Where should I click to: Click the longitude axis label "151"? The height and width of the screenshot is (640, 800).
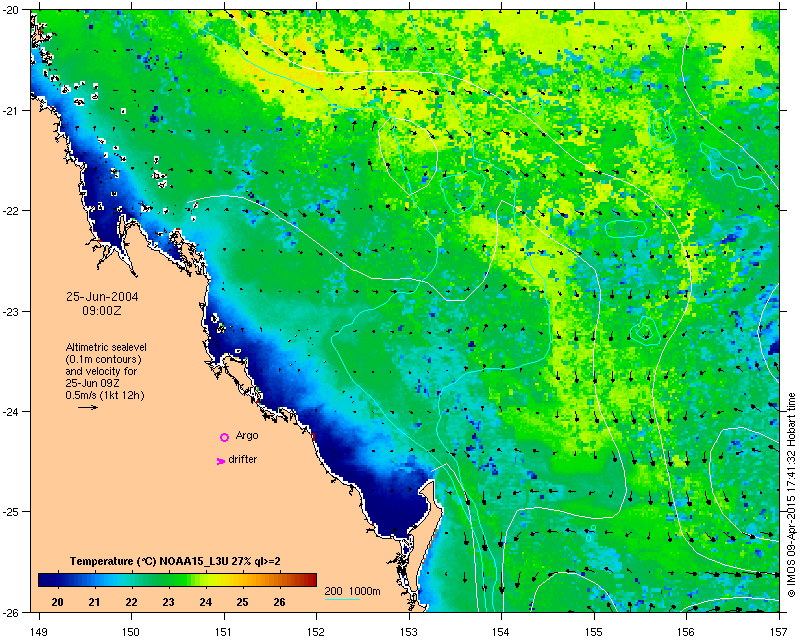click(224, 632)
